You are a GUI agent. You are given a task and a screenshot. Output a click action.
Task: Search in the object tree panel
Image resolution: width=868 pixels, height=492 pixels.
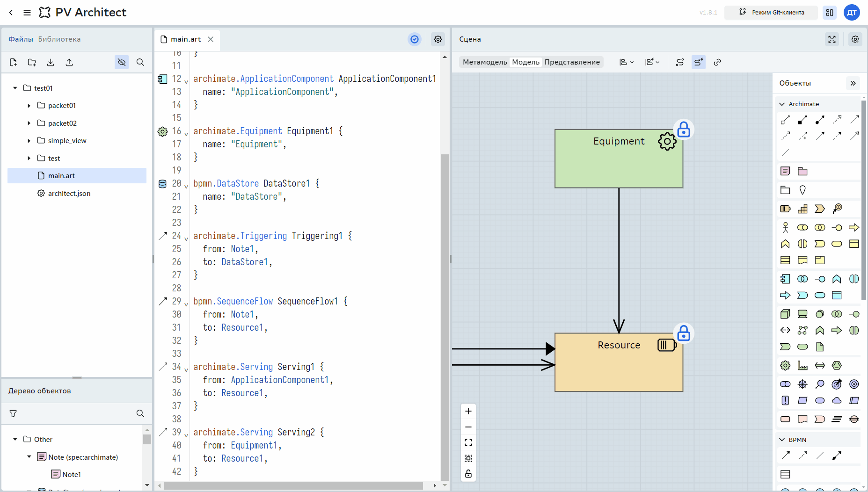(x=140, y=413)
